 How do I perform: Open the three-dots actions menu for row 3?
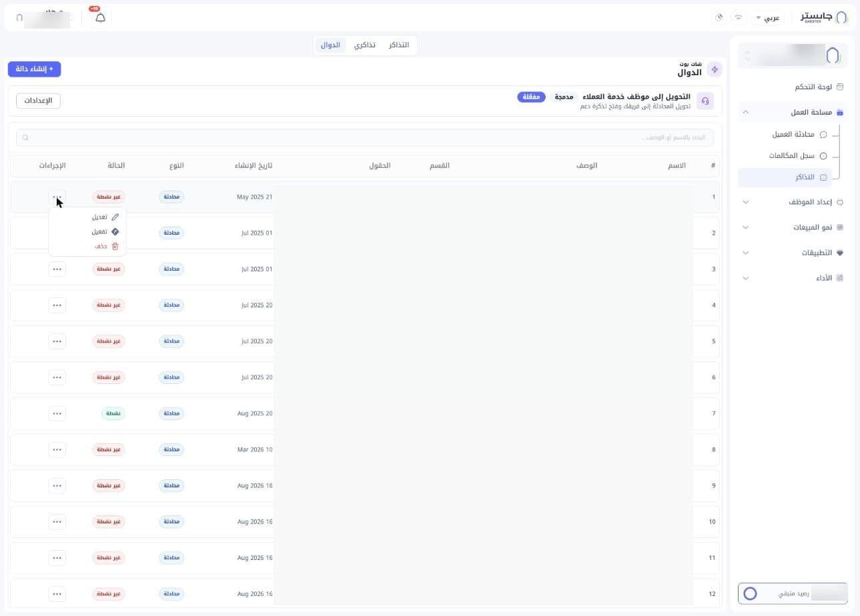click(57, 269)
